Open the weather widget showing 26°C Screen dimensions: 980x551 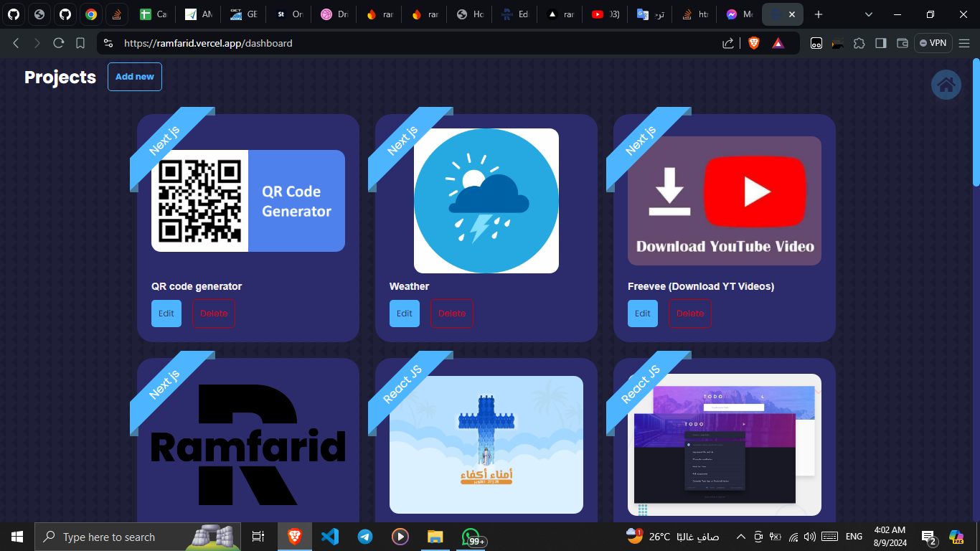[x=672, y=537]
